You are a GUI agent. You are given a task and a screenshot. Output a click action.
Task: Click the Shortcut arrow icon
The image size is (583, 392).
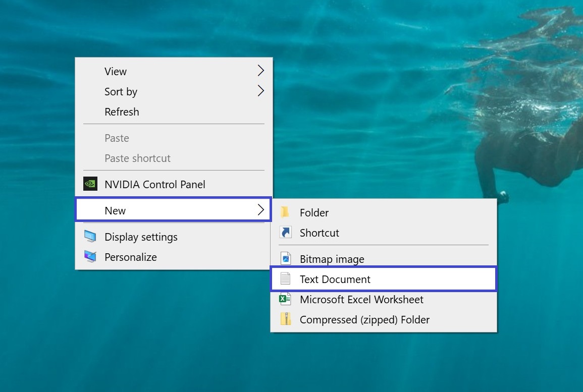[285, 233]
